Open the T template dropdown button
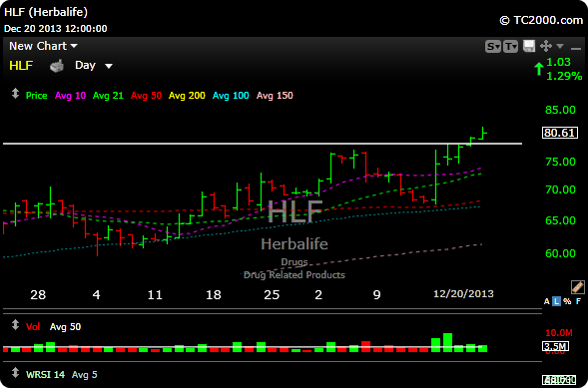Image resolution: width=588 pixels, height=388 pixels. pos(511,47)
